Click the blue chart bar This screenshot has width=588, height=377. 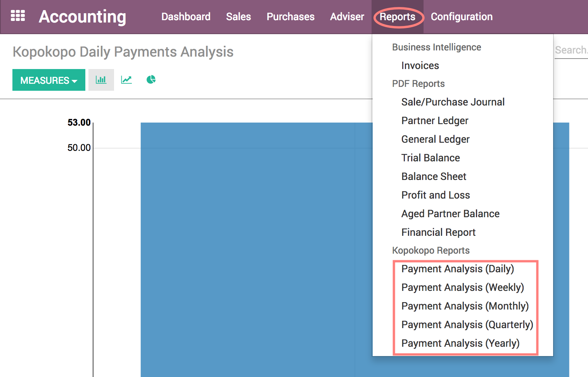point(256,250)
